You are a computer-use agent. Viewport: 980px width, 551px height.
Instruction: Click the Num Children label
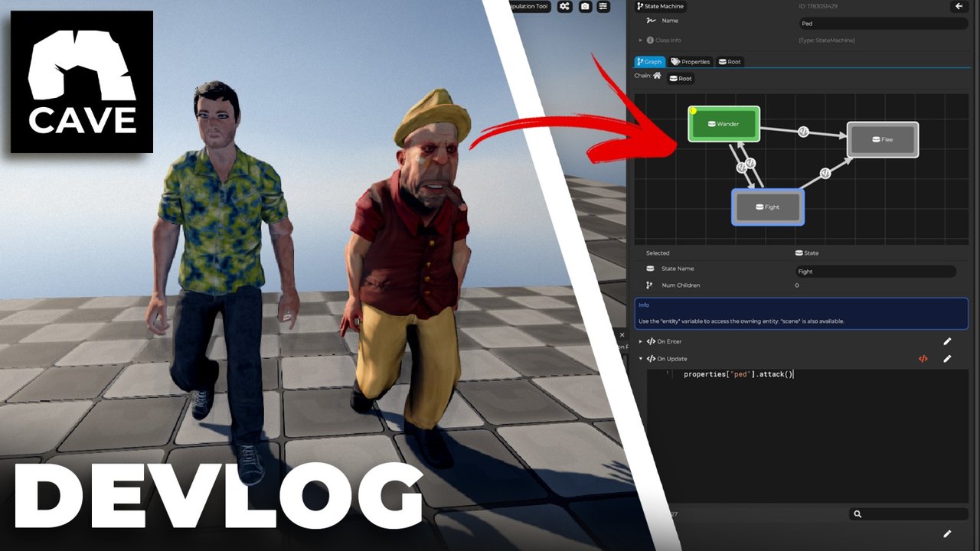679,285
